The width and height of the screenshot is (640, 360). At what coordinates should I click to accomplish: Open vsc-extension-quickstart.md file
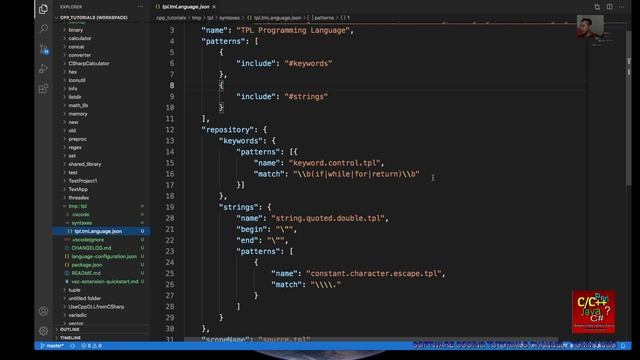104,282
